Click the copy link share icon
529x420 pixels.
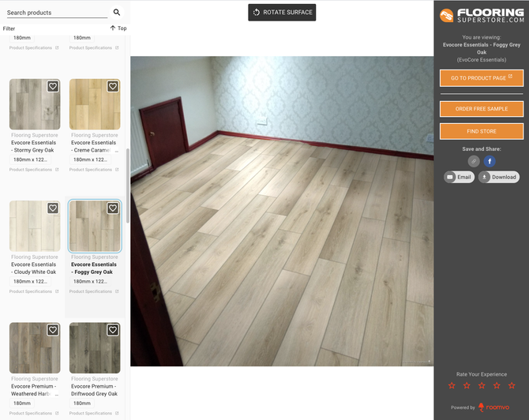(474, 161)
